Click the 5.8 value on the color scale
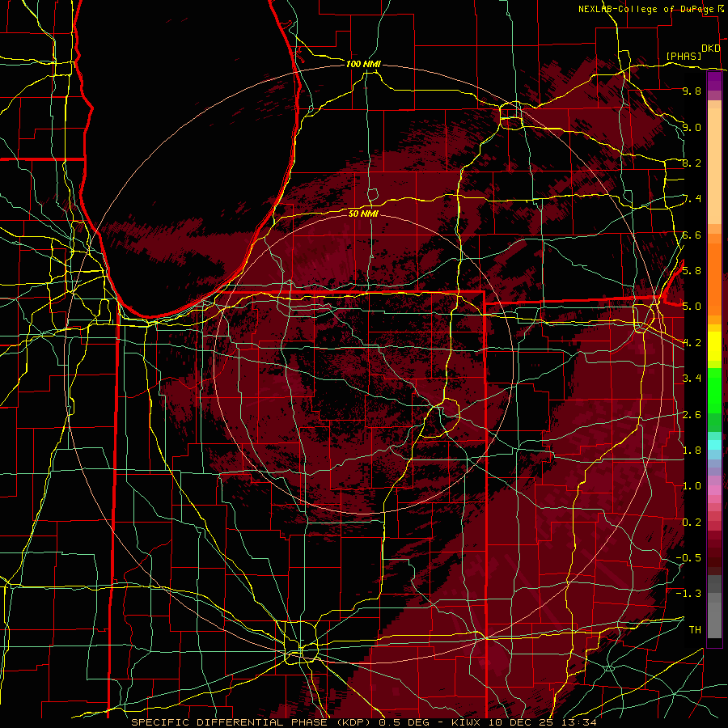This screenshot has height=728, width=728. coord(692,271)
